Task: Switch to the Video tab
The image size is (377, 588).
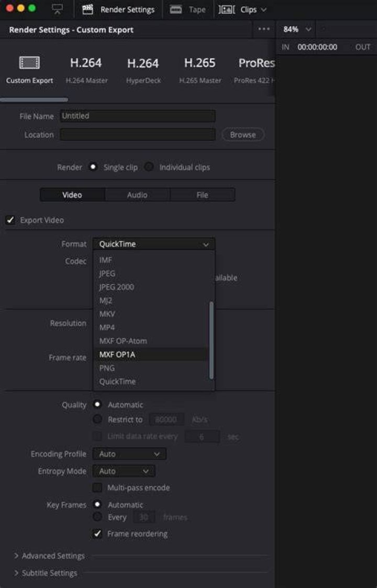Action: (x=72, y=195)
